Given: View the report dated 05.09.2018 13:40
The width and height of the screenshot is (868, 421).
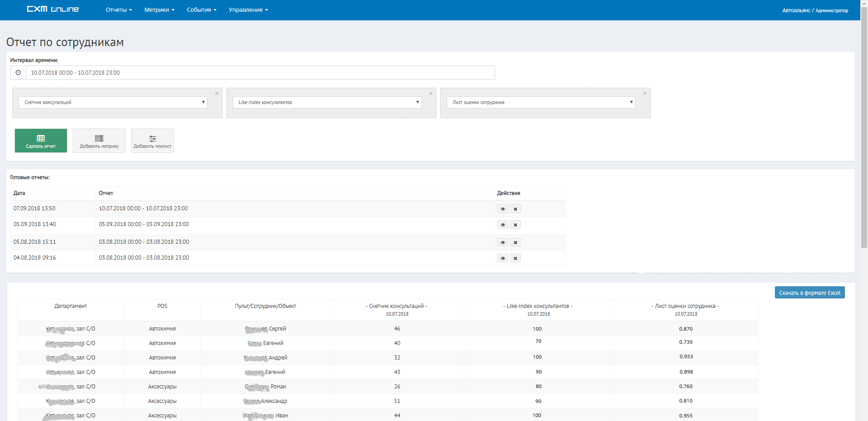Looking at the screenshot, I should (502, 225).
